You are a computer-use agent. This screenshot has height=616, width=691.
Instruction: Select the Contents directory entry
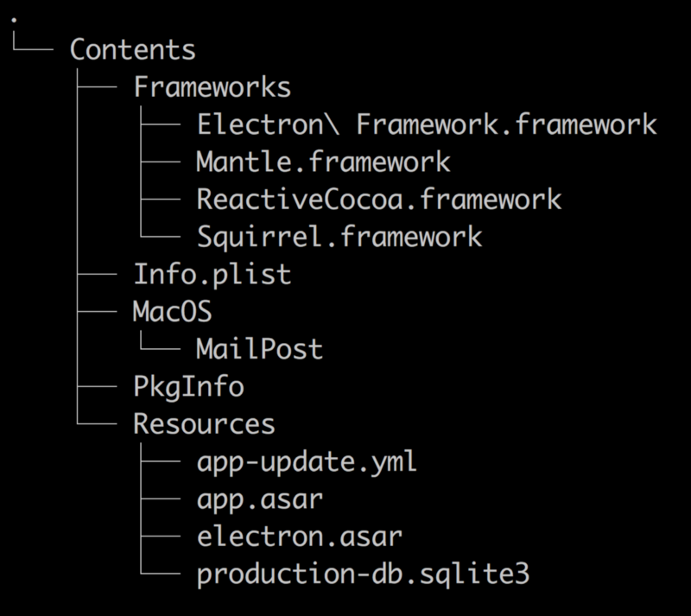click(132, 49)
